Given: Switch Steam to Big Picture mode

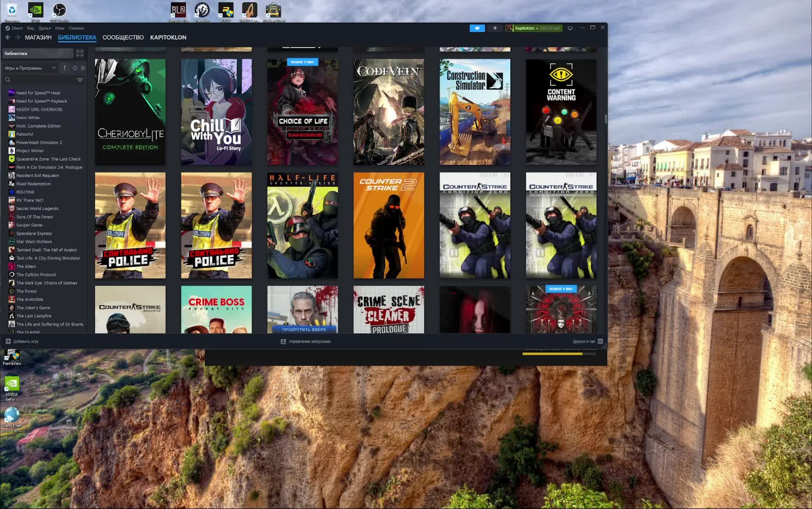Looking at the screenshot, I should click(x=570, y=28).
